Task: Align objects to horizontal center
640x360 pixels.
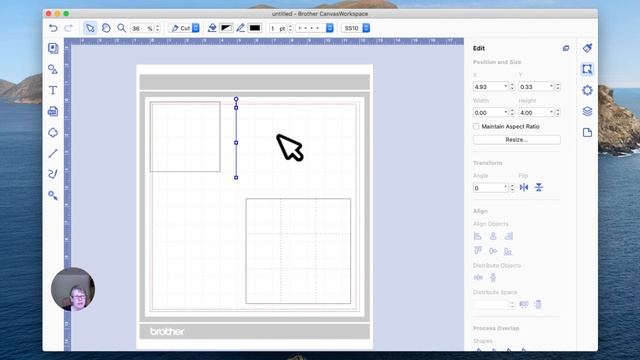Action: (x=493, y=236)
